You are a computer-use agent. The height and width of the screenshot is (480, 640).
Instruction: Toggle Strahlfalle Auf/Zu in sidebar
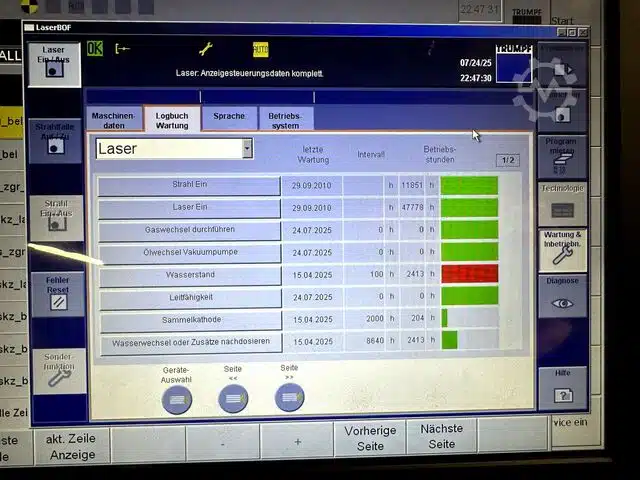pyautogui.click(x=56, y=139)
